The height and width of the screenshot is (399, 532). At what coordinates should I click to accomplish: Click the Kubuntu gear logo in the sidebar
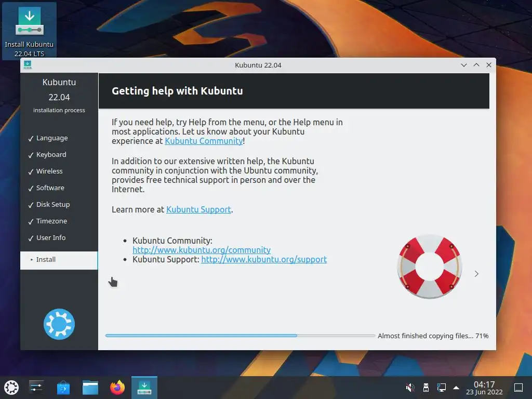coord(59,324)
